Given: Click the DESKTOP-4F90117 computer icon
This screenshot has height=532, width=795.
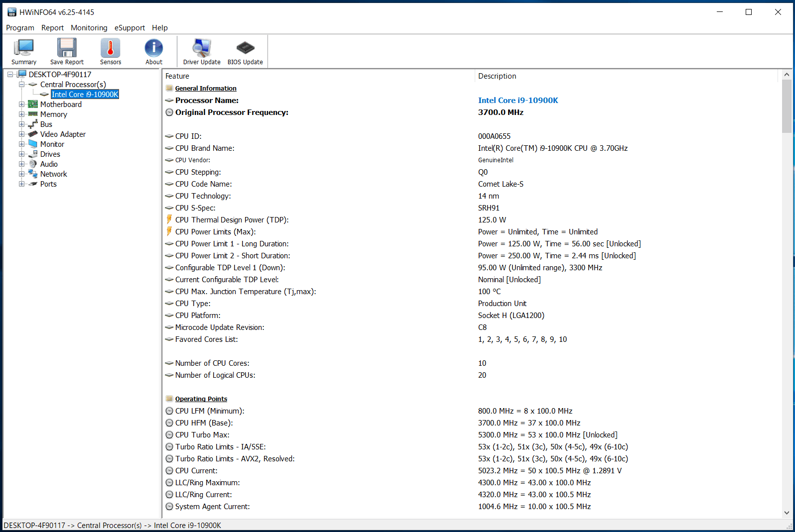Looking at the screenshot, I should click(22, 74).
